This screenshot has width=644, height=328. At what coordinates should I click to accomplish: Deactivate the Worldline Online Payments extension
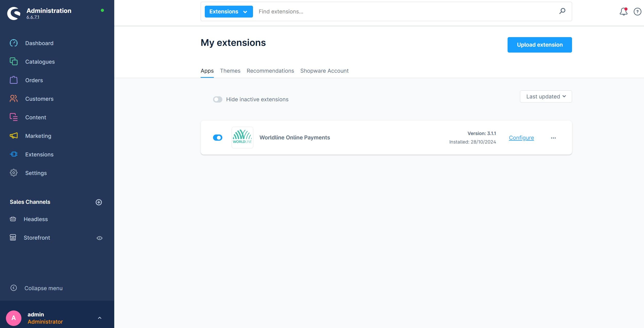pos(217,138)
